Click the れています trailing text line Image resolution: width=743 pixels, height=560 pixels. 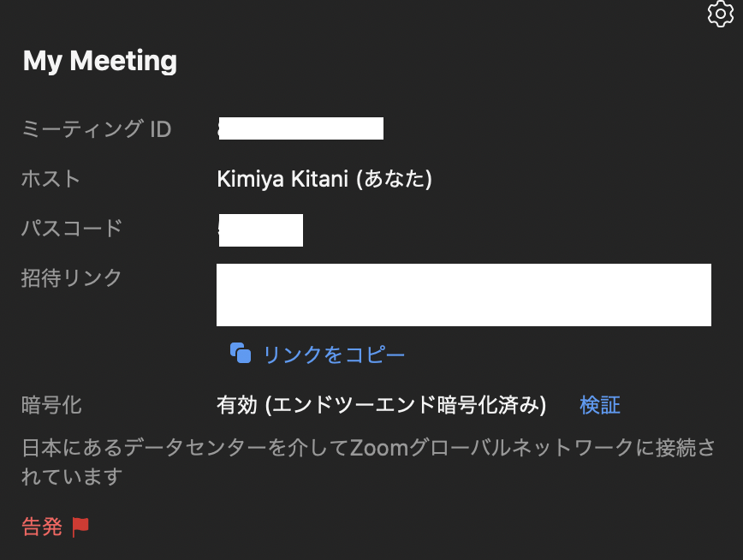coord(72,477)
